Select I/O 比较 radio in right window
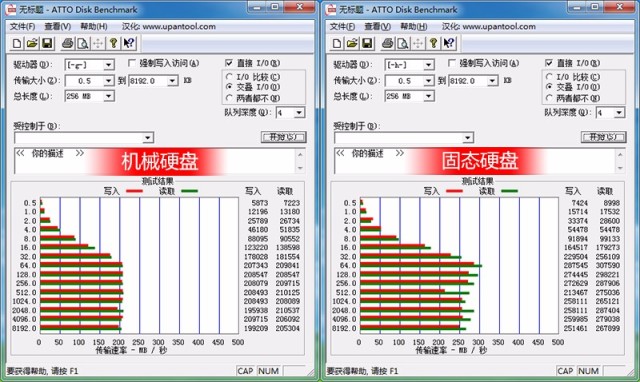Screen dimensions: 640x382 click(x=549, y=77)
